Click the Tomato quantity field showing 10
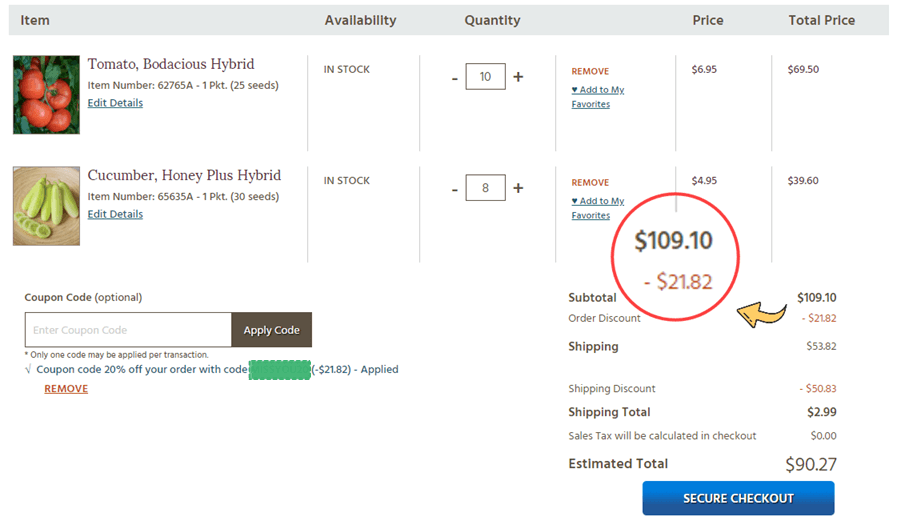The height and width of the screenshot is (521, 897). 486,77
